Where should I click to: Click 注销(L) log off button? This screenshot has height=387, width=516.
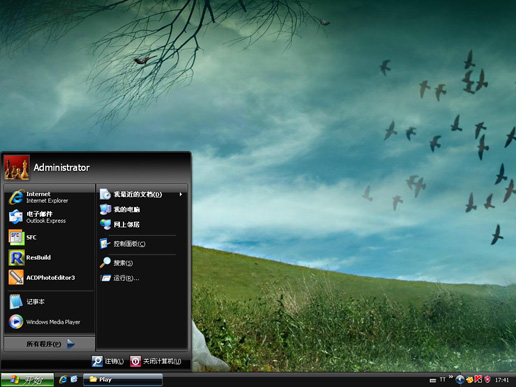(x=108, y=361)
